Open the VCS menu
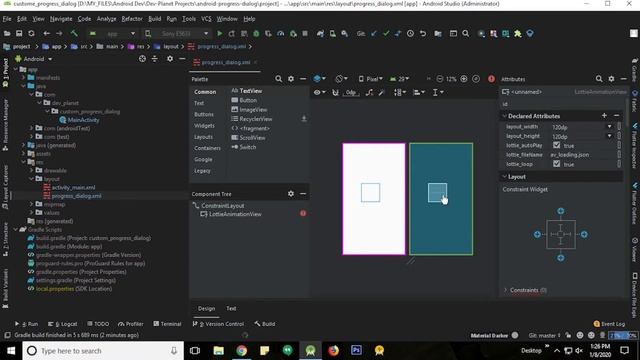This screenshot has width=640, height=360. coord(206,19)
